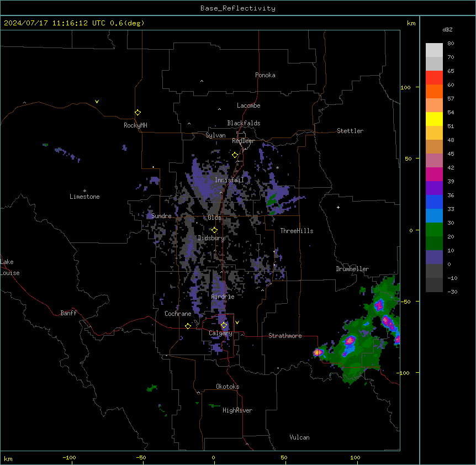The width and height of the screenshot is (476, 465).
Task: Select the light blue swatch in dBZ legend
Action: [x=434, y=215]
